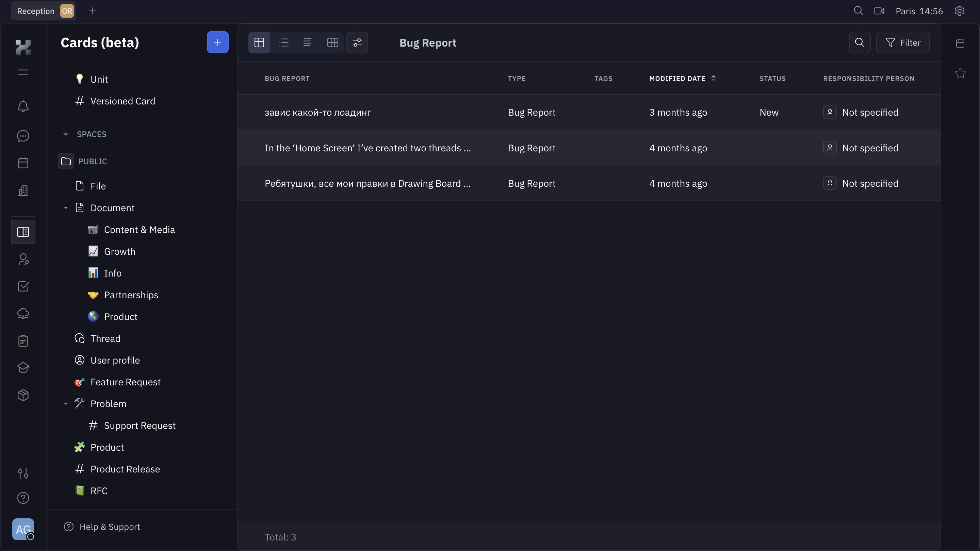This screenshot has width=980, height=551.
Task: Click the video camera icon in the top bar
Action: tap(879, 11)
